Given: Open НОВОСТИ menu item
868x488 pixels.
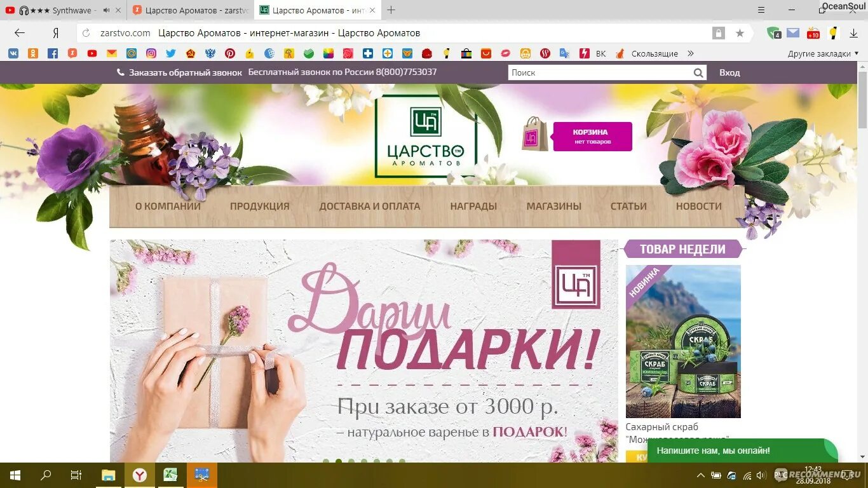Looking at the screenshot, I should [x=699, y=206].
